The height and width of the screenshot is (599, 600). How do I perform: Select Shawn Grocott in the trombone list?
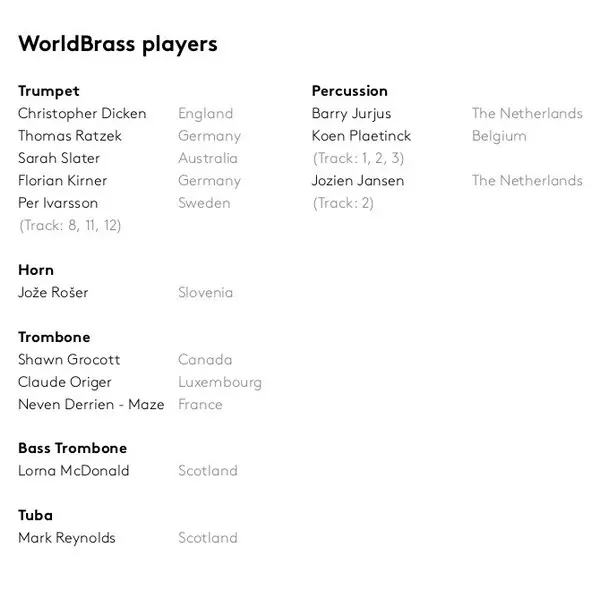click(69, 360)
